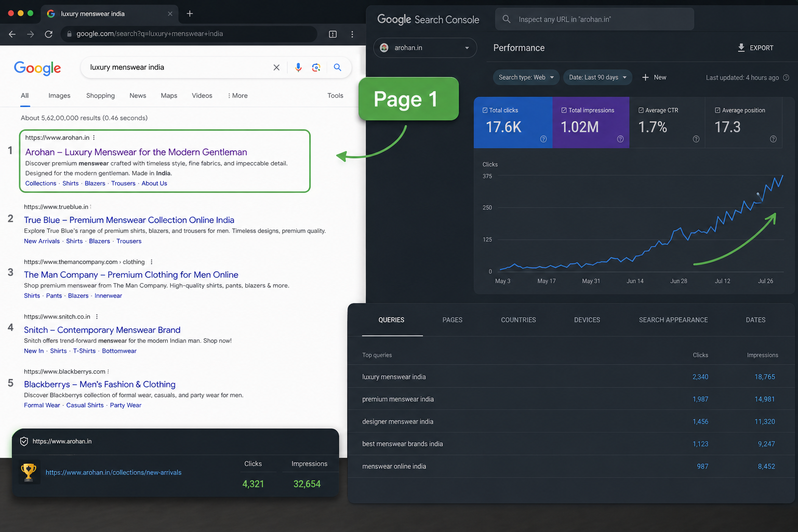798x532 pixels.
Task: Open options menu beside snitch.co.in result
Action: pyautogui.click(x=97, y=316)
